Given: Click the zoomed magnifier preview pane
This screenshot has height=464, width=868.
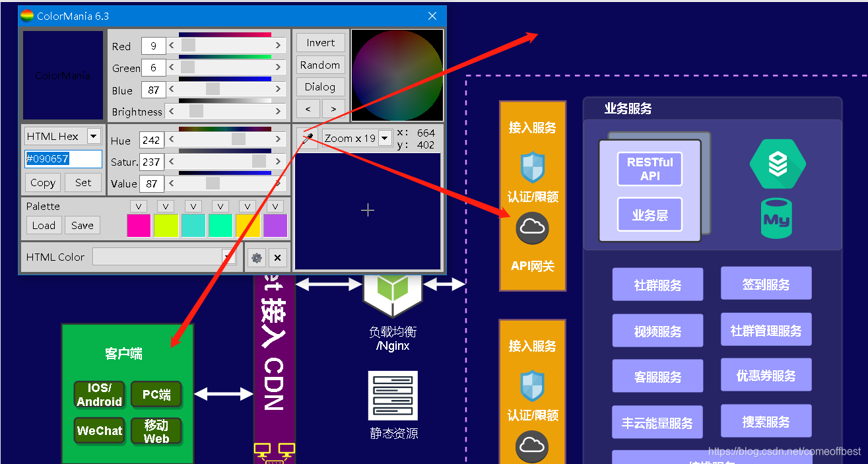Looking at the screenshot, I should point(368,211).
